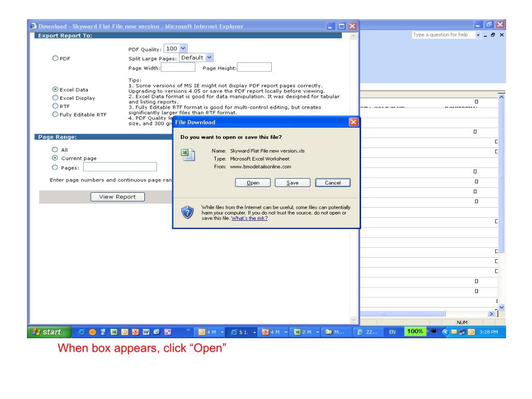Click the Page Height input field
The height and width of the screenshot is (399, 532).
pos(255,67)
